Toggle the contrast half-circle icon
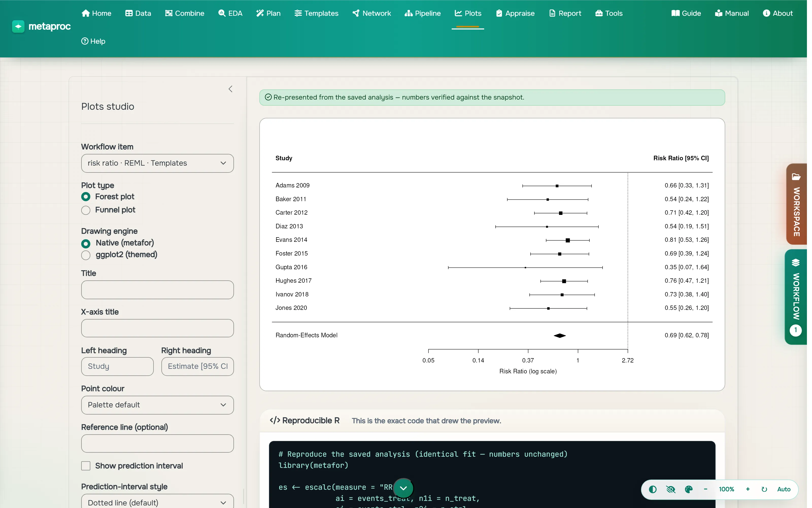Image resolution: width=812 pixels, height=508 pixels. click(653, 489)
